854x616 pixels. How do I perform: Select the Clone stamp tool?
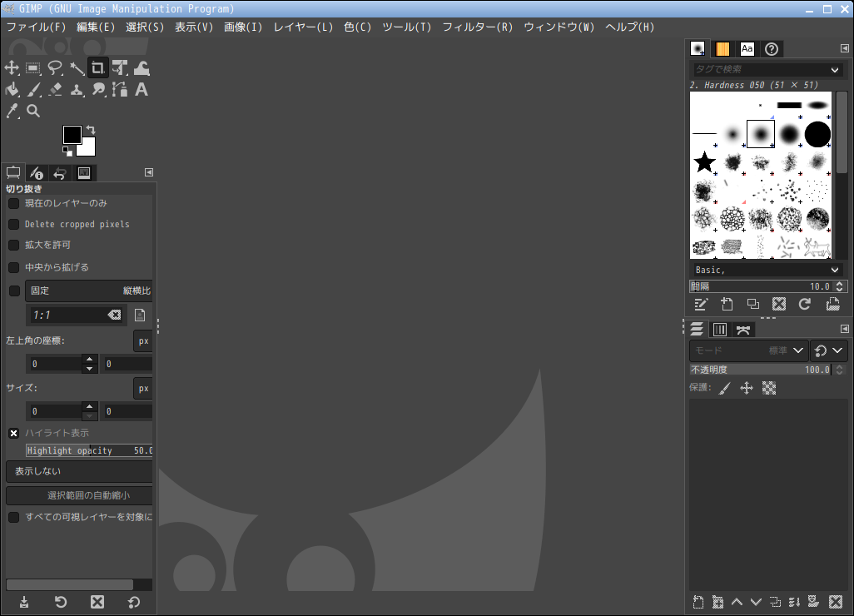point(77,89)
